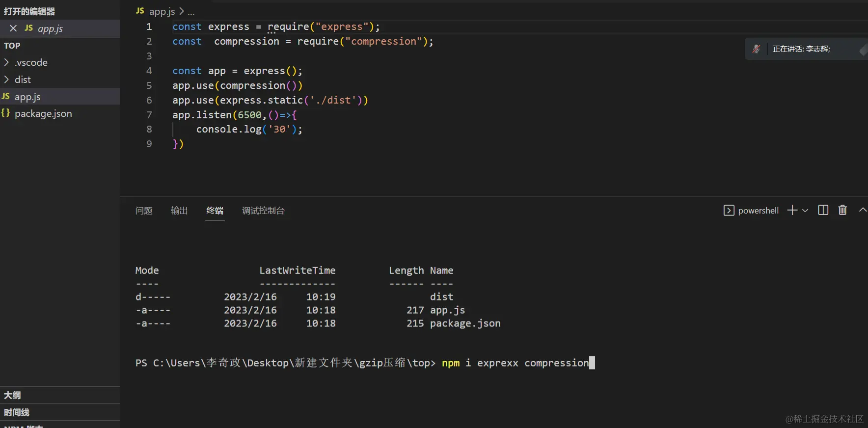Click express() call on line 4
The height and width of the screenshot is (428, 868).
click(270, 71)
